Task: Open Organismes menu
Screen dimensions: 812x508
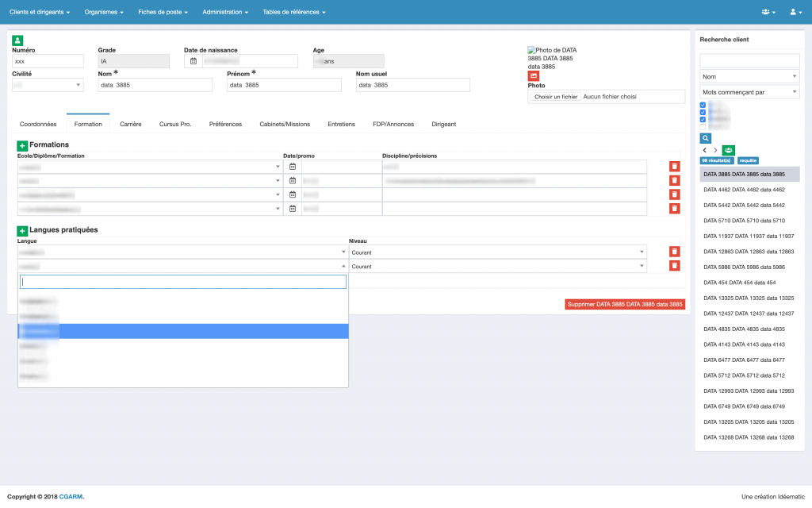Action: [104, 12]
